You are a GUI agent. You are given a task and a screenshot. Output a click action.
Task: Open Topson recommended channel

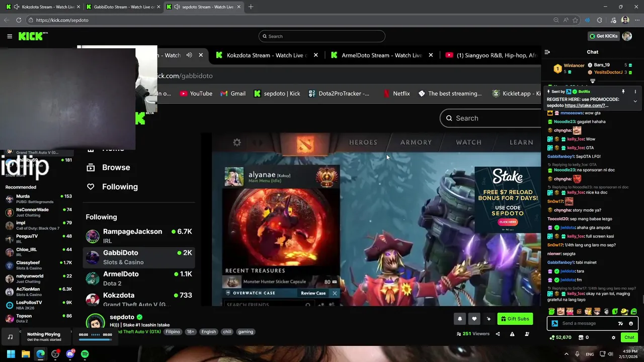(39, 318)
